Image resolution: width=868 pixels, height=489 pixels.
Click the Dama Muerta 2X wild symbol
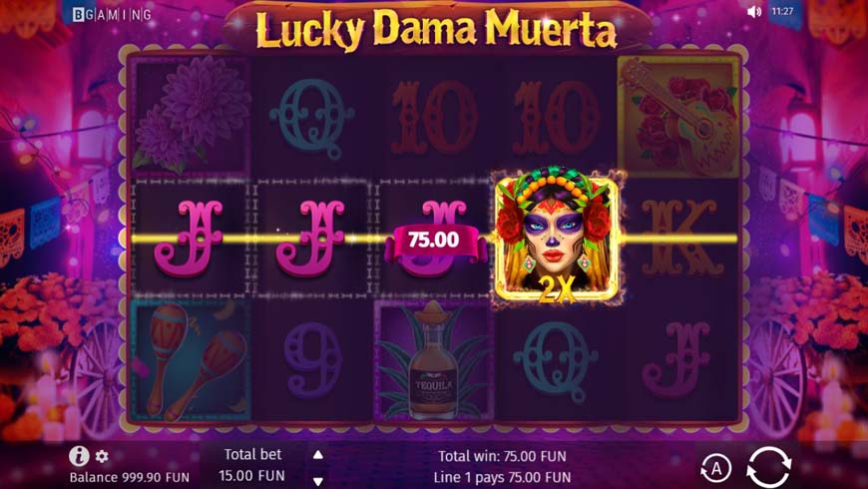click(557, 238)
